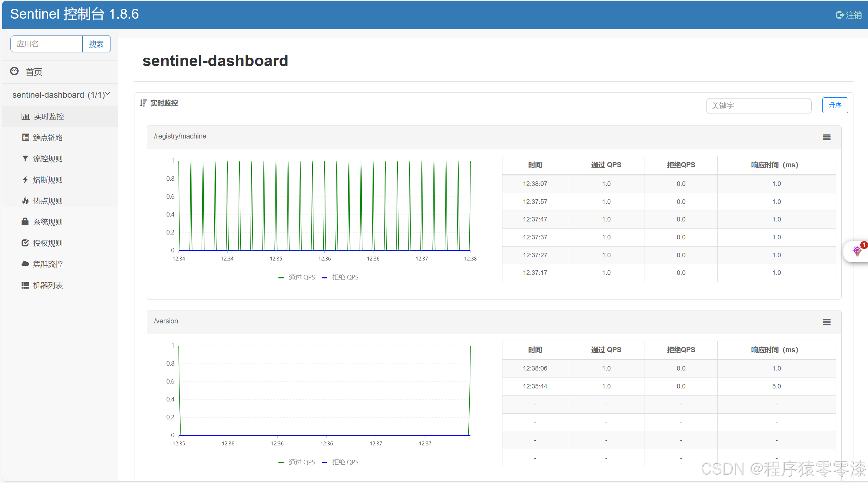Click the flame icon for 热点规则

coord(25,201)
